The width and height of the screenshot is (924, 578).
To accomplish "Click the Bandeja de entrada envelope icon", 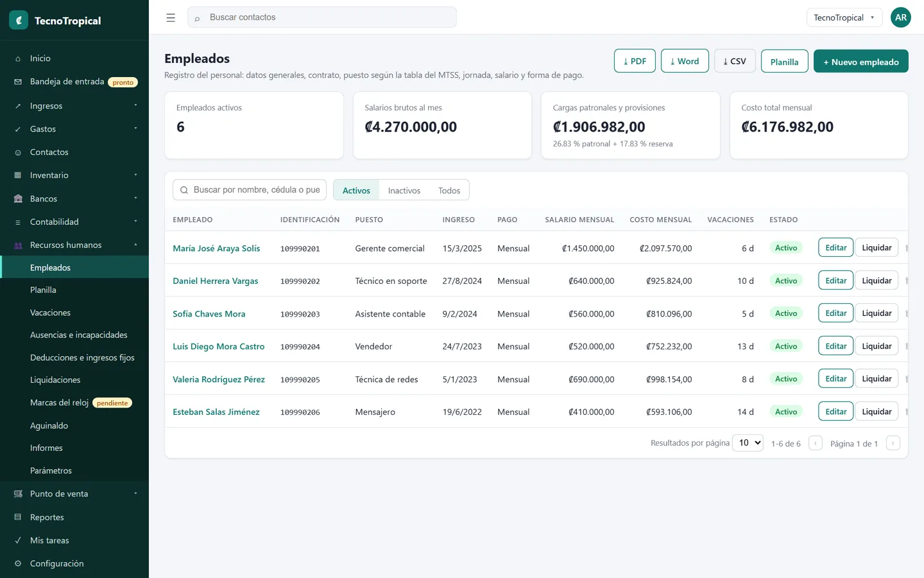I will point(18,82).
